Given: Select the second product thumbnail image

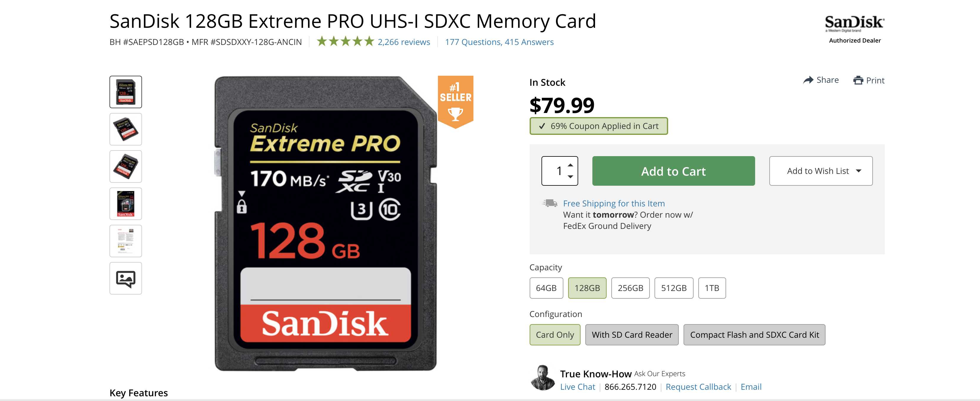Looking at the screenshot, I should (x=125, y=129).
